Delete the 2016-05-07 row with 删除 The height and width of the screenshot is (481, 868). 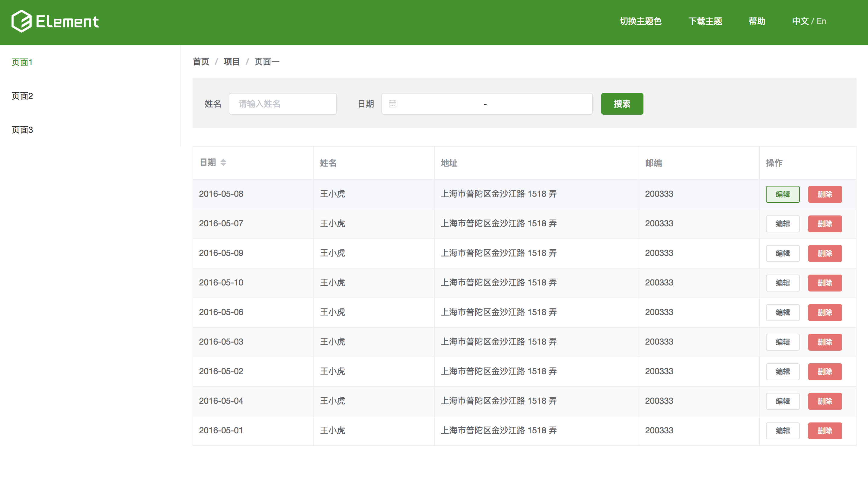pyautogui.click(x=825, y=224)
